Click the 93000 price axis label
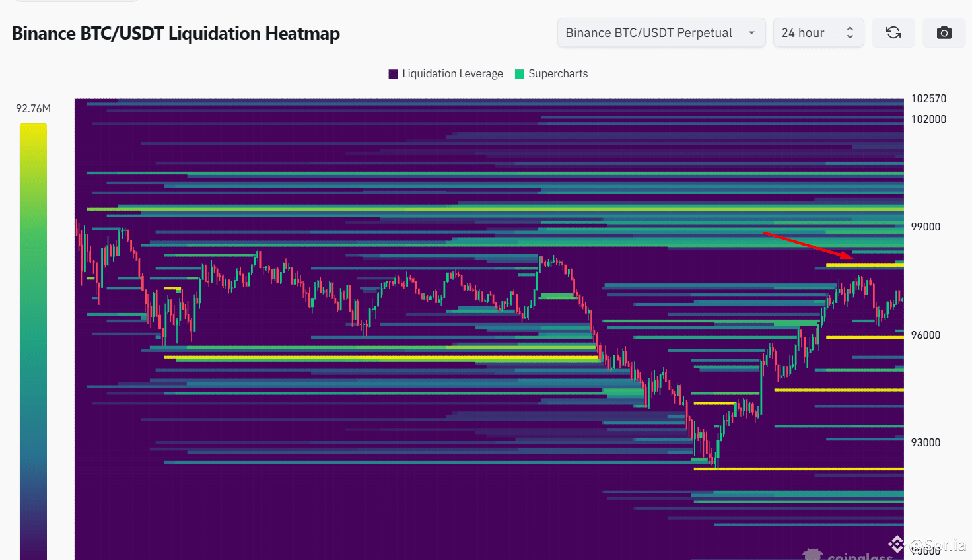This screenshot has width=972, height=560. pyautogui.click(x=926, y=442)
